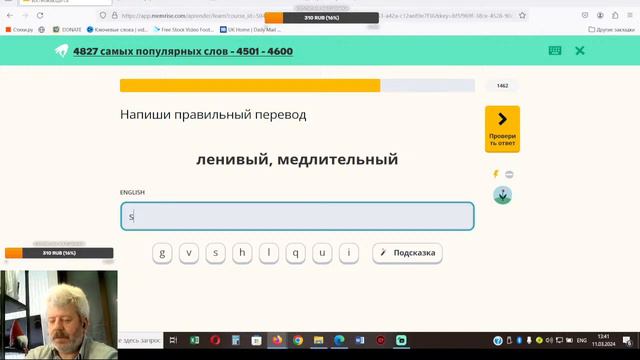
Task: Click the plant seedling growth icon
Action: (502, 195)
